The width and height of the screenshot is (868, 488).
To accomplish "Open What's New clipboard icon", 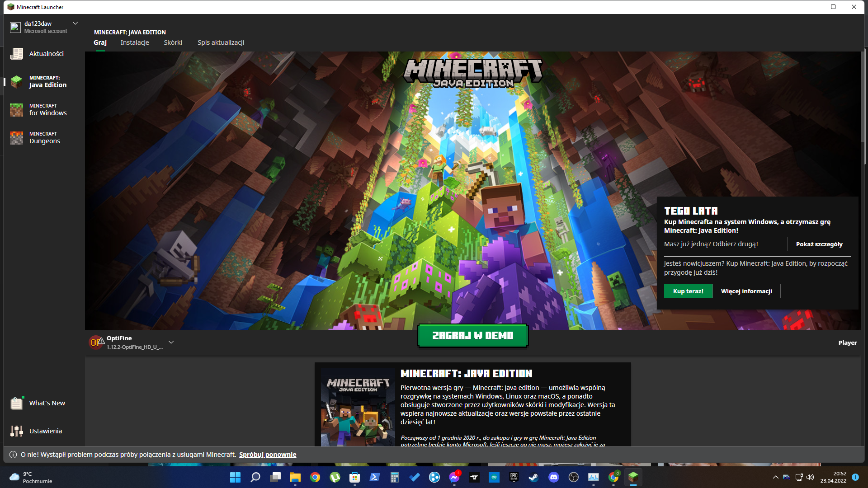I will click(17, 403).
